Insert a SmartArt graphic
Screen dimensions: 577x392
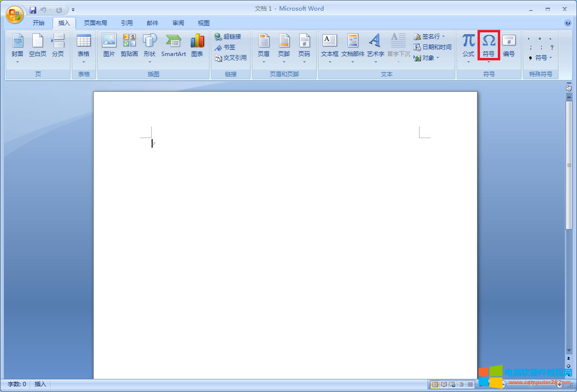coord(173,46)
